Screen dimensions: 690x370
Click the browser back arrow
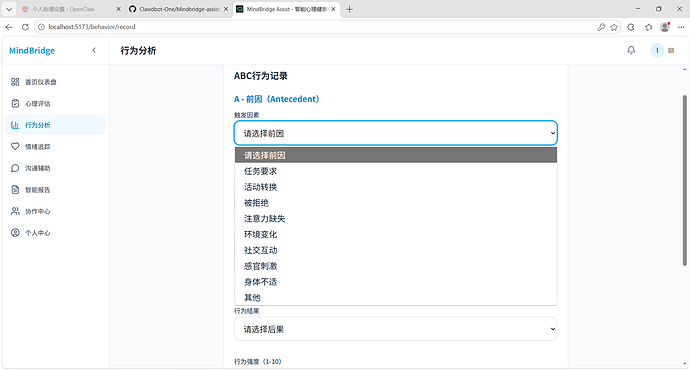[x=9, y=27]
